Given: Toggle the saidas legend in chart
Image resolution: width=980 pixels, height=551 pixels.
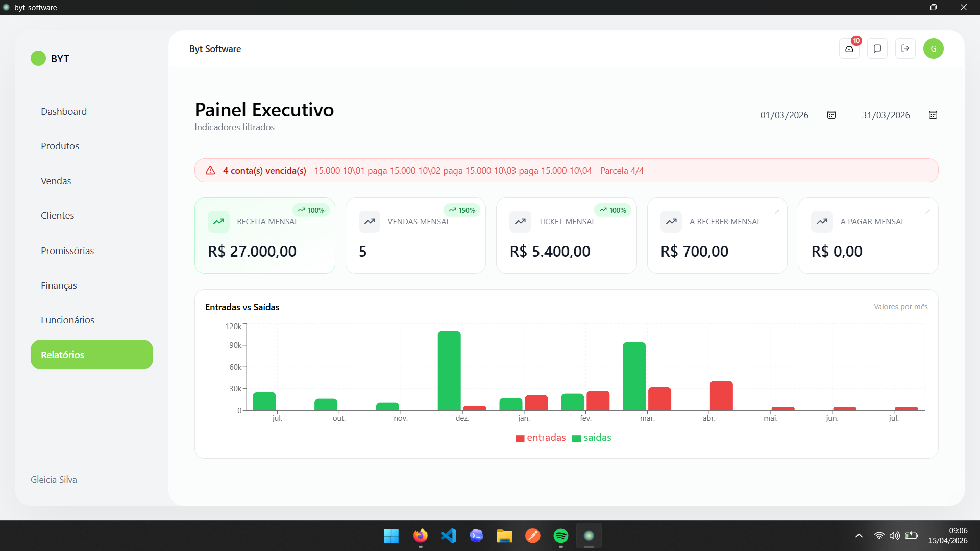Looking at the screenshot, I should [x=592, y=438].
